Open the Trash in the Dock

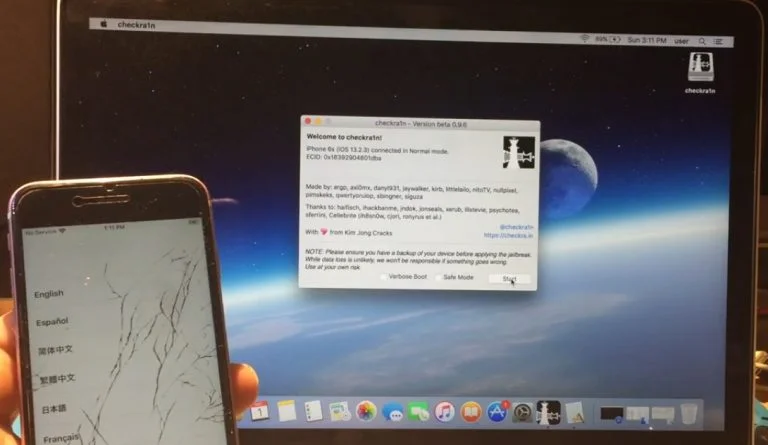688,411
